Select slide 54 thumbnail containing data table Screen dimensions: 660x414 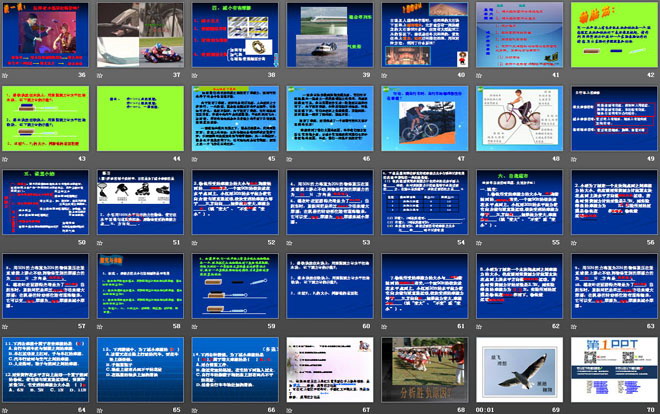[x=425, y=202]
